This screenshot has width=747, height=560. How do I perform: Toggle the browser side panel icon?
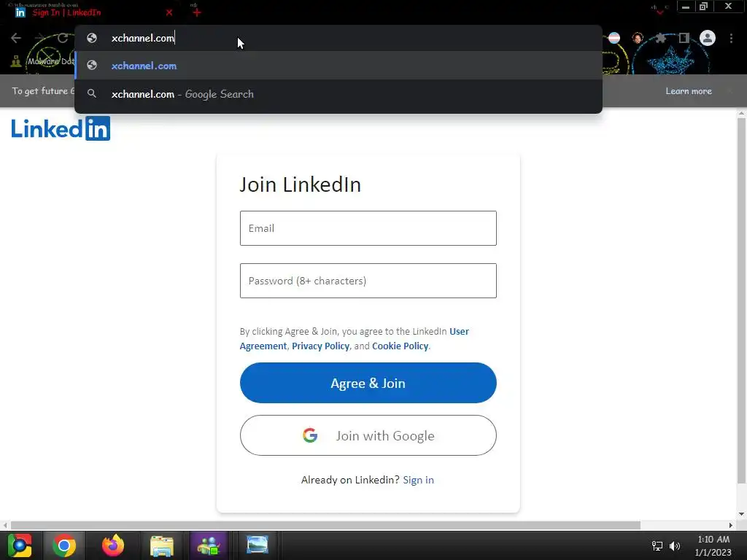tap(684, 38)
